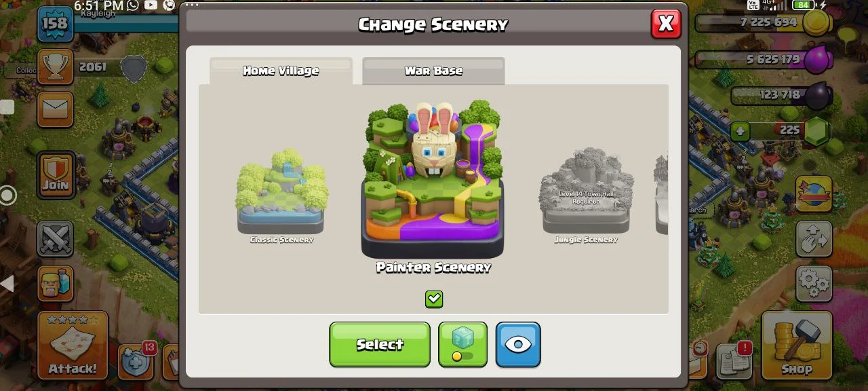868x391 pixels.
Task: Preview scenery with the blue eye button
Action: coord(518,344)
